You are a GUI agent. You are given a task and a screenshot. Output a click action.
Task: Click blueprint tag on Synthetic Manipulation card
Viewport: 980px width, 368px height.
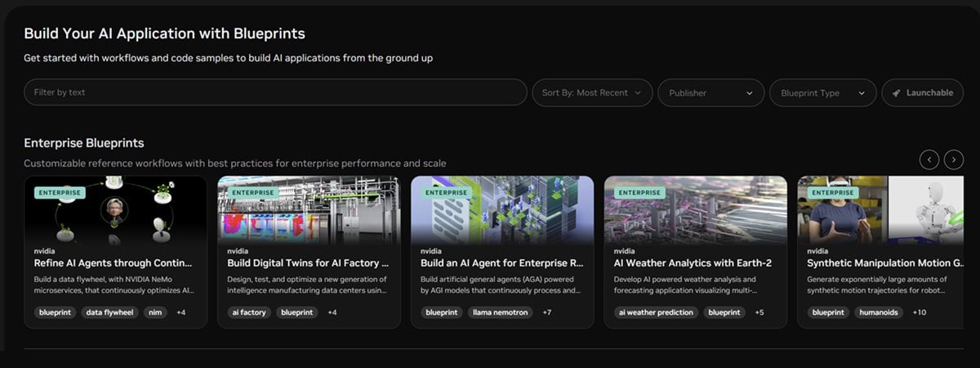(828, 312)
